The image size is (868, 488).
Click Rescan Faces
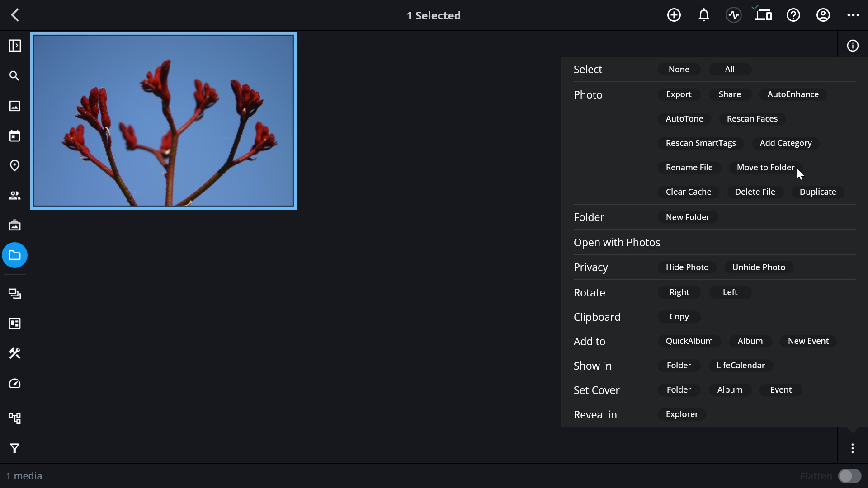pyautogui.click(x=752, y=118)
